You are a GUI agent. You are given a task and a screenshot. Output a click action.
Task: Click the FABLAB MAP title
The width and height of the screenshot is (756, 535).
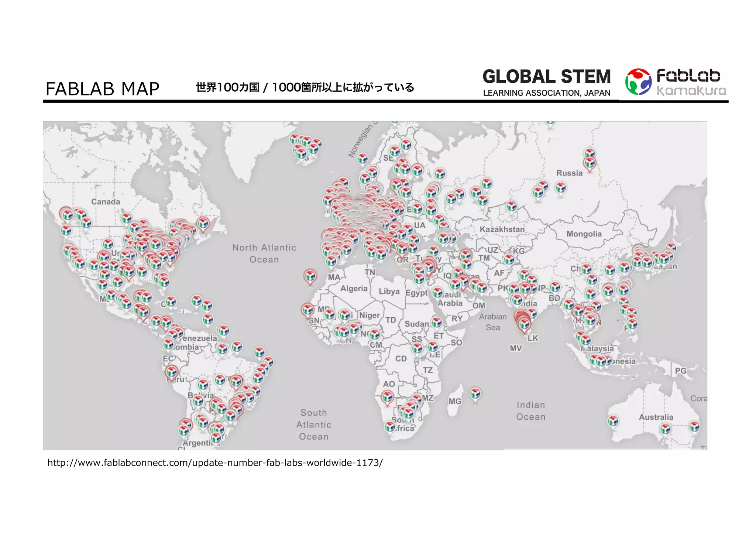pos(102,89)
